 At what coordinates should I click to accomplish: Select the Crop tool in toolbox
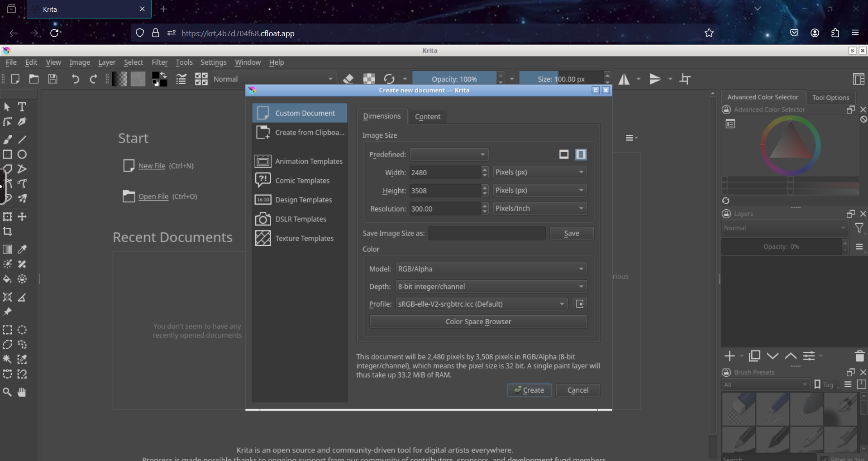pos(7,231)
